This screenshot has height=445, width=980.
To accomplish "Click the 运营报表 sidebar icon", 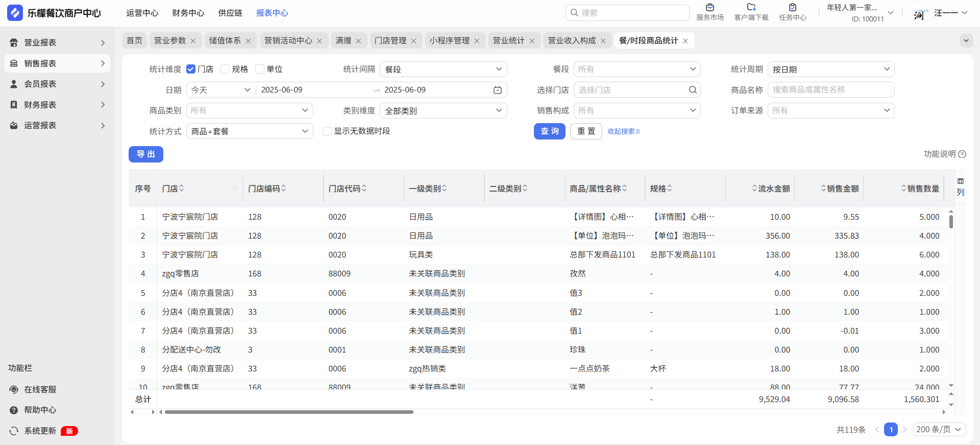I will click(x=14, y=125).
